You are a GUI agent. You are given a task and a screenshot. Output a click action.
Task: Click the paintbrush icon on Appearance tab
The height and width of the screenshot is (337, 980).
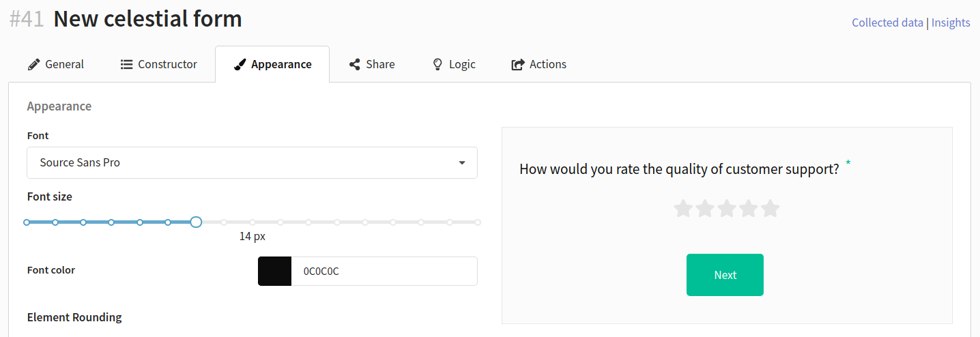coord(240,65)
